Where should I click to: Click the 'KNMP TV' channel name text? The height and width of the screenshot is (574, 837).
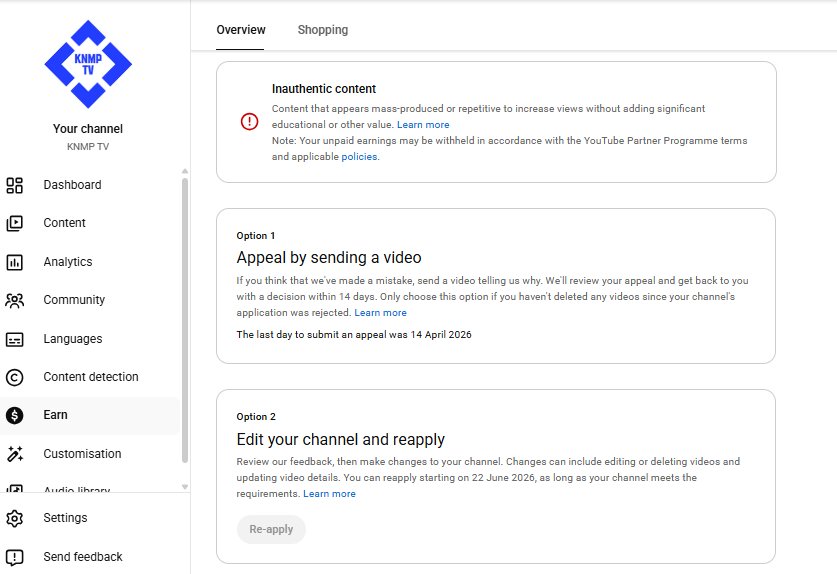click(88, 146)
